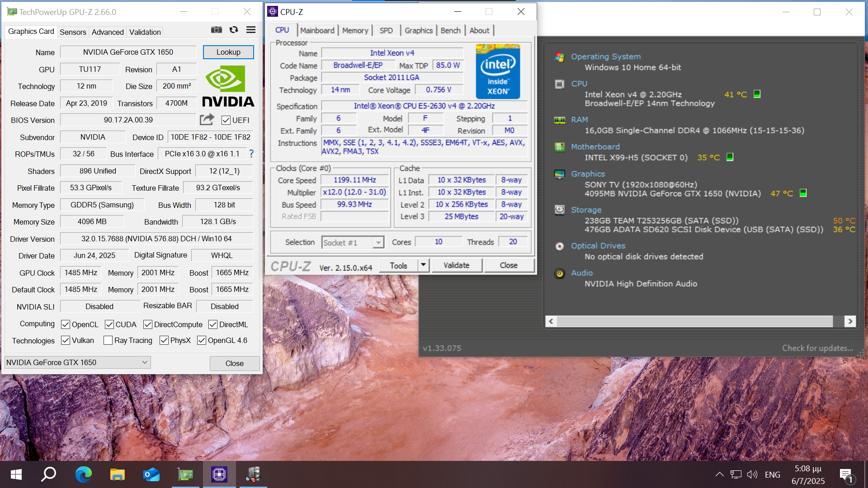Open the GPU-Z hamburger menu
This screenshot has width=868, height=488.
tap(251, 30)
